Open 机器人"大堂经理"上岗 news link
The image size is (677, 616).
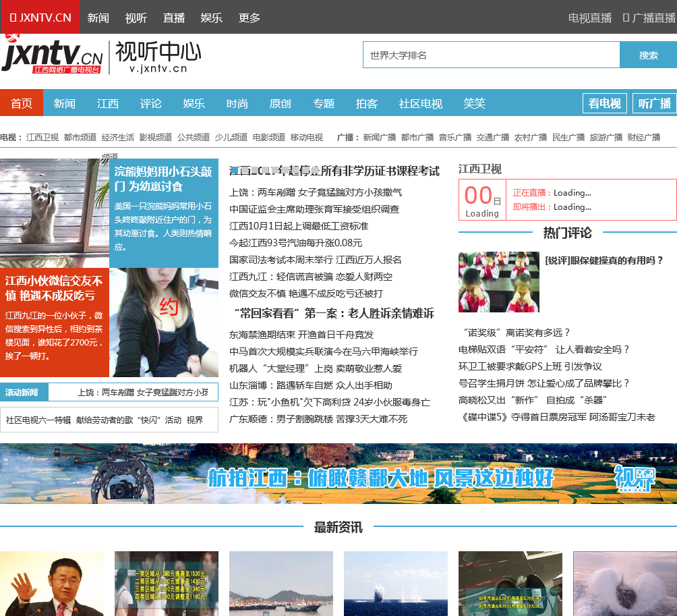316,368
